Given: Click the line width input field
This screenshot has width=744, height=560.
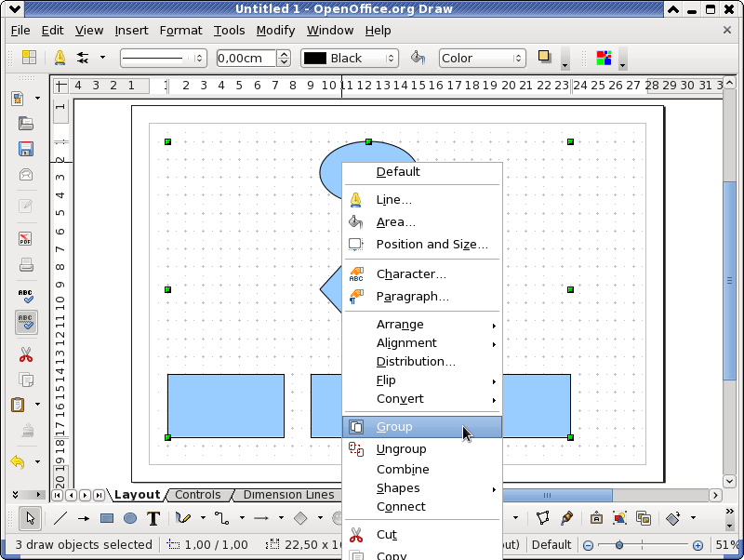Looking at the screenshot, I should click(x=246, y=59).
